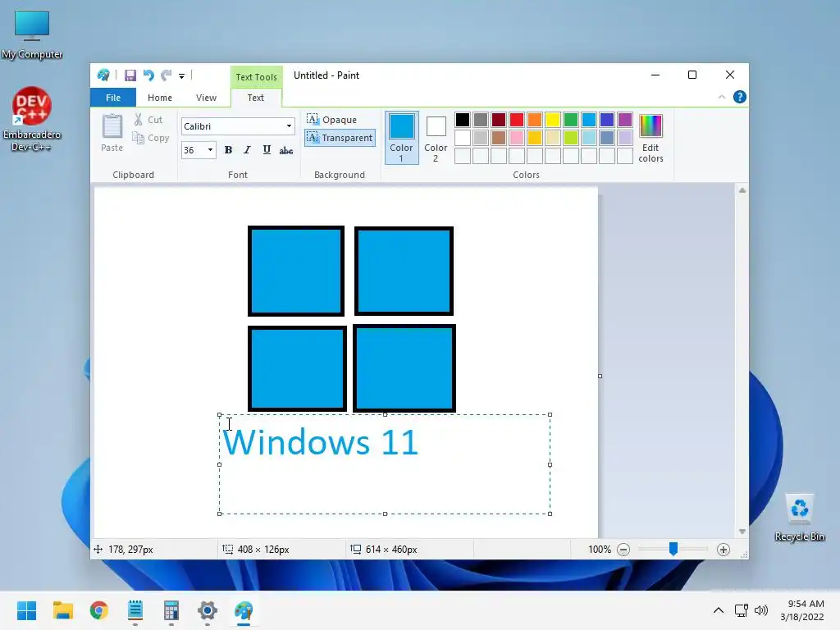Launch Chrome from the taskbar
Image resolution: width=840 pixels, height=630 pixels.
(x=99, y=610)
